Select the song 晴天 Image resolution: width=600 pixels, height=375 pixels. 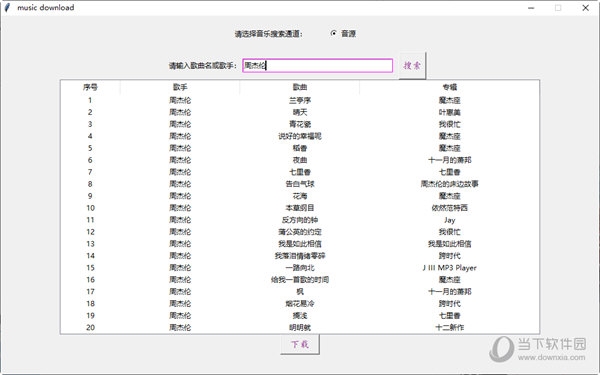tap(300, 112)
